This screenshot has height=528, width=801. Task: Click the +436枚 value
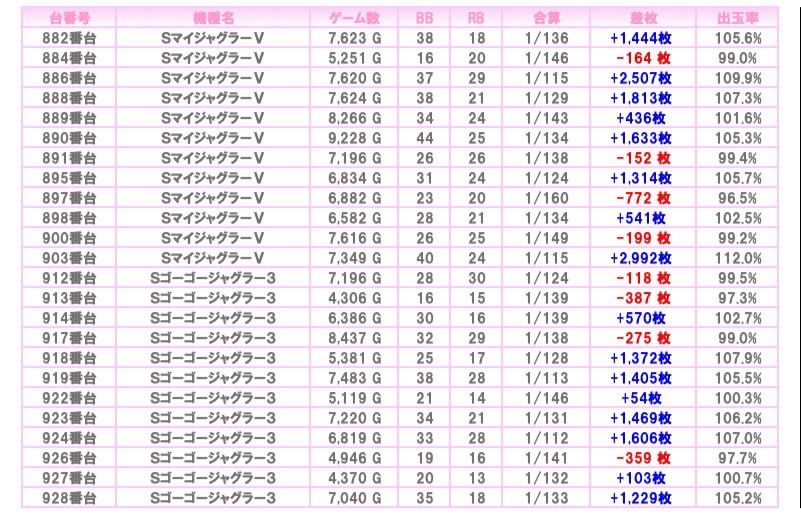pos(641,118)
